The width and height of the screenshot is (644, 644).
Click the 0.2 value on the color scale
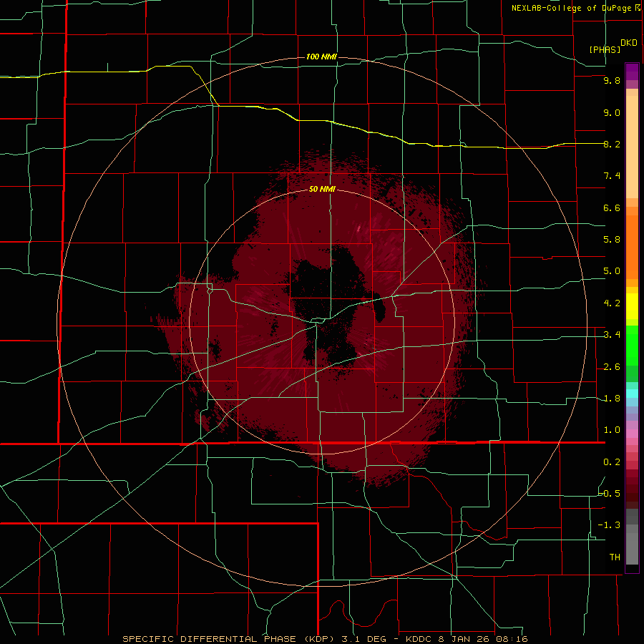pos(612,462)
